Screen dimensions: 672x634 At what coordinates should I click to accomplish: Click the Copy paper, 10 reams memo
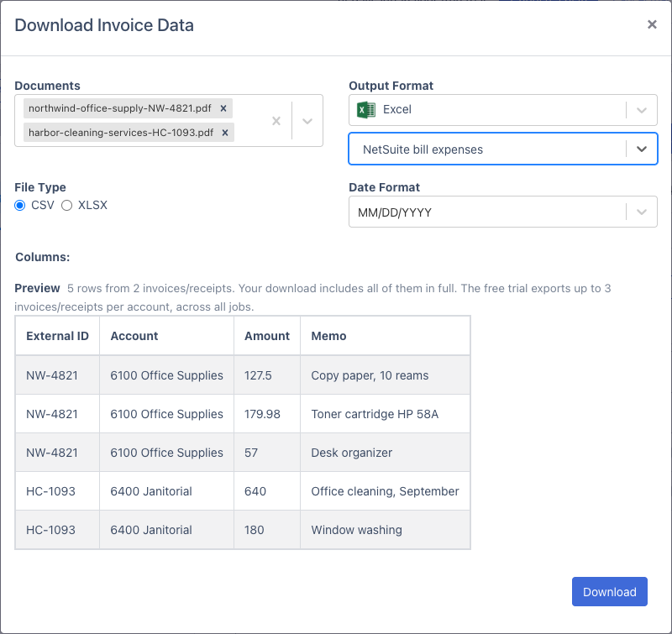[x=386, y=375]
